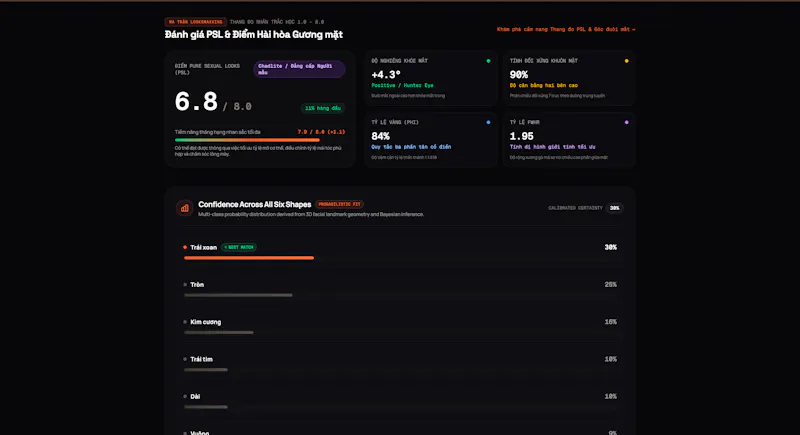Click the Tròn confidence bar

click(x=238, y=295)
